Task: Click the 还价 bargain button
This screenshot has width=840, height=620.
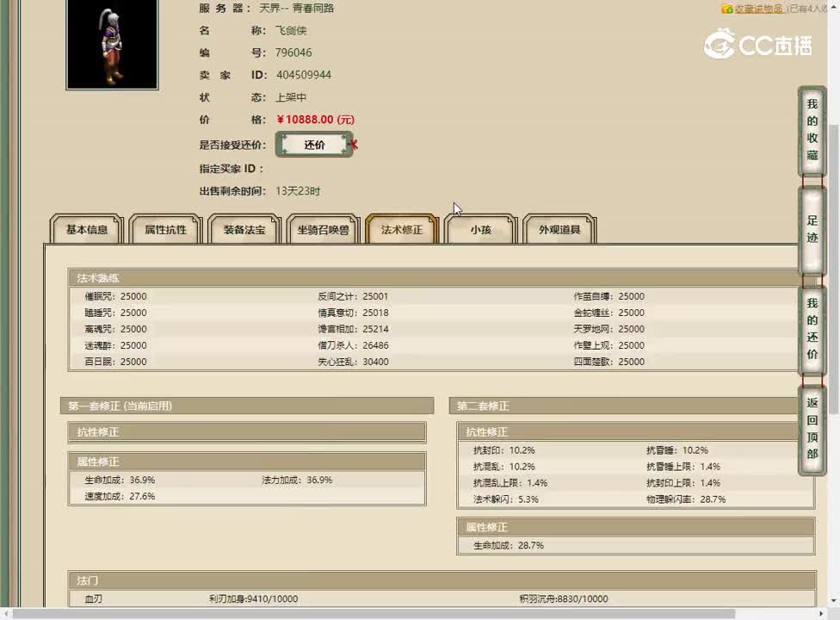Action: [314, 145]
